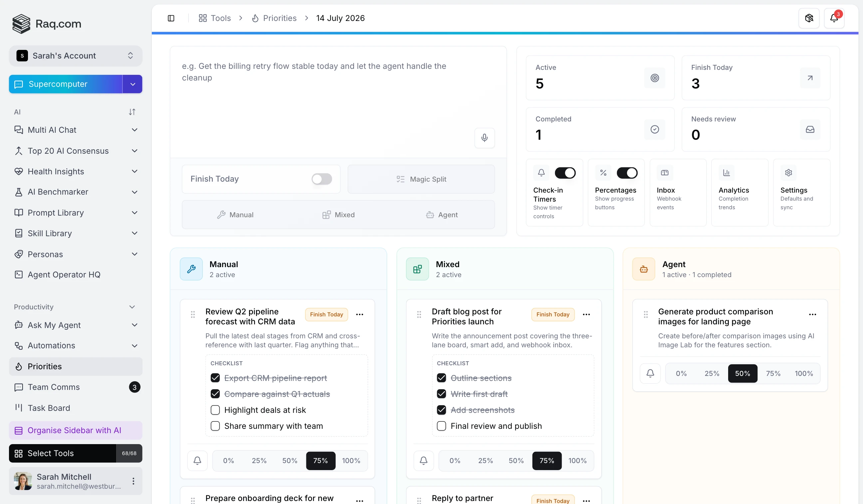Viewport: 863px width, 504px height.
Task: Open Task Board in sidebar
Action: pos(75,408)
